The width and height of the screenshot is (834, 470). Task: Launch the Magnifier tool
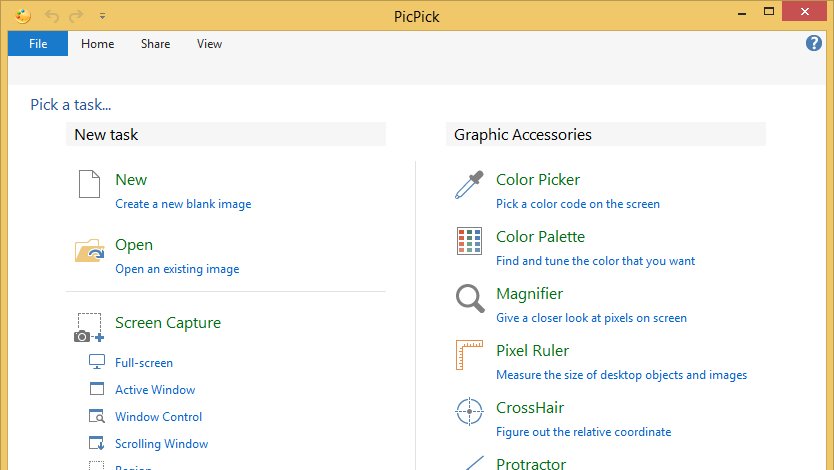click(529, 294)
